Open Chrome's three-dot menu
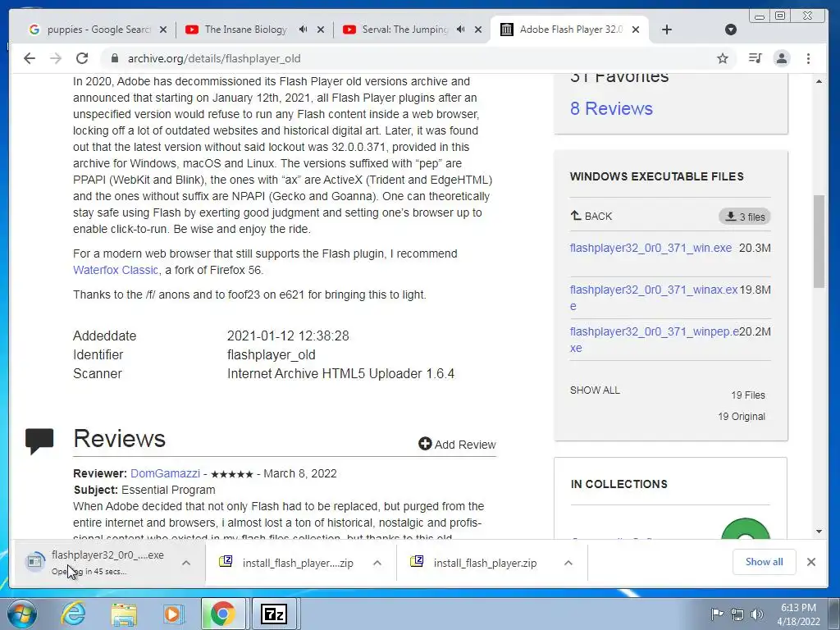Screen dimensions: 840x630 [x=808, y=58]
